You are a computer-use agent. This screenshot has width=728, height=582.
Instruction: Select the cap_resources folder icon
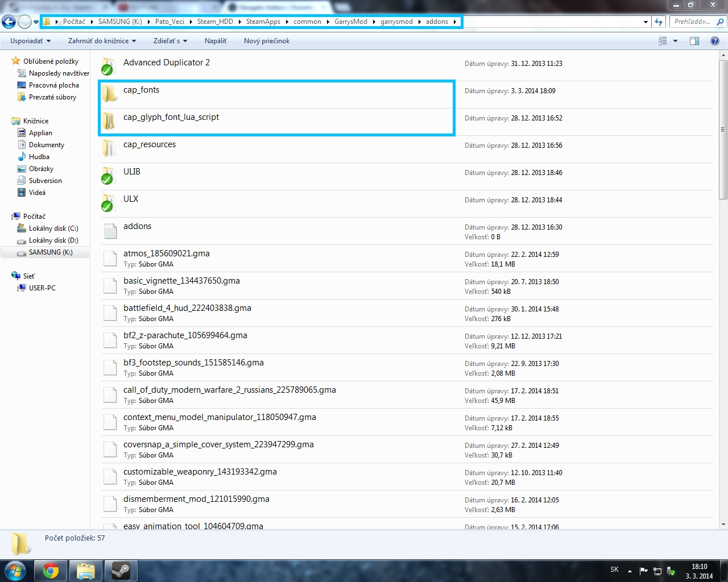point(109,148)
